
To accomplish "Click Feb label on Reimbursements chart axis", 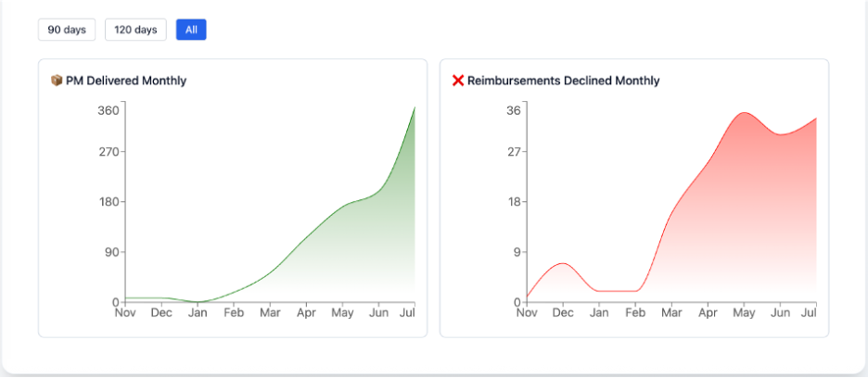I will pyautogui.click(x=635, y=313).
